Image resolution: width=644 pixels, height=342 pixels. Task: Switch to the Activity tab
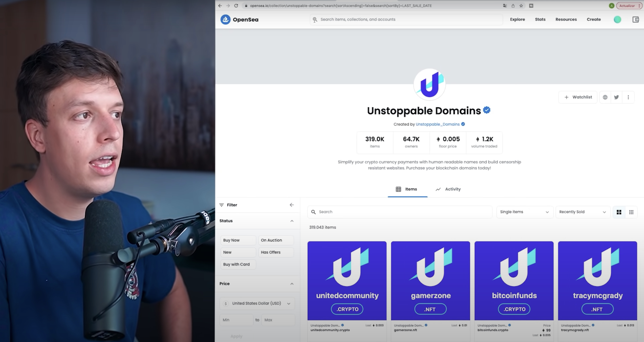tap(448, 189)
